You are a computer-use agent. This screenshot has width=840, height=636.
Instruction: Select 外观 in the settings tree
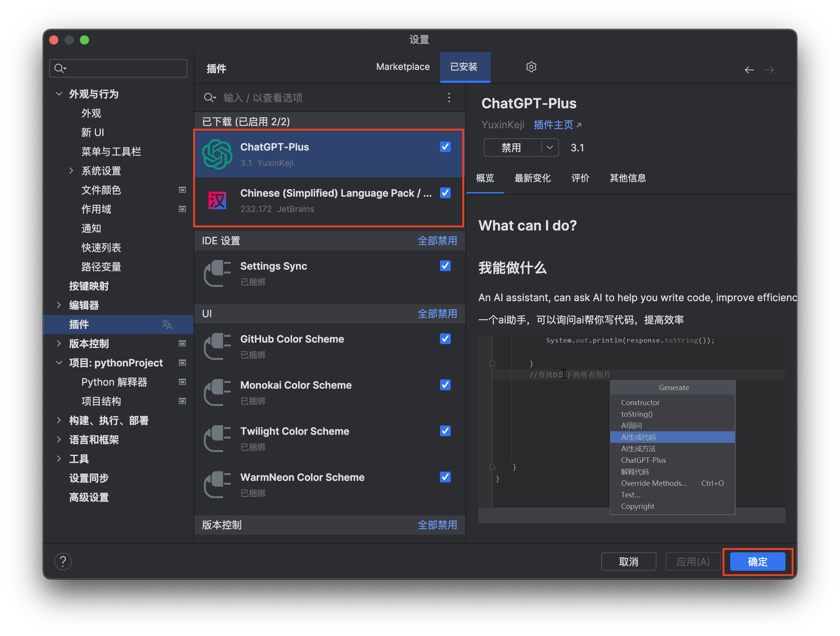pyautogui.click(x=91, y=113)
